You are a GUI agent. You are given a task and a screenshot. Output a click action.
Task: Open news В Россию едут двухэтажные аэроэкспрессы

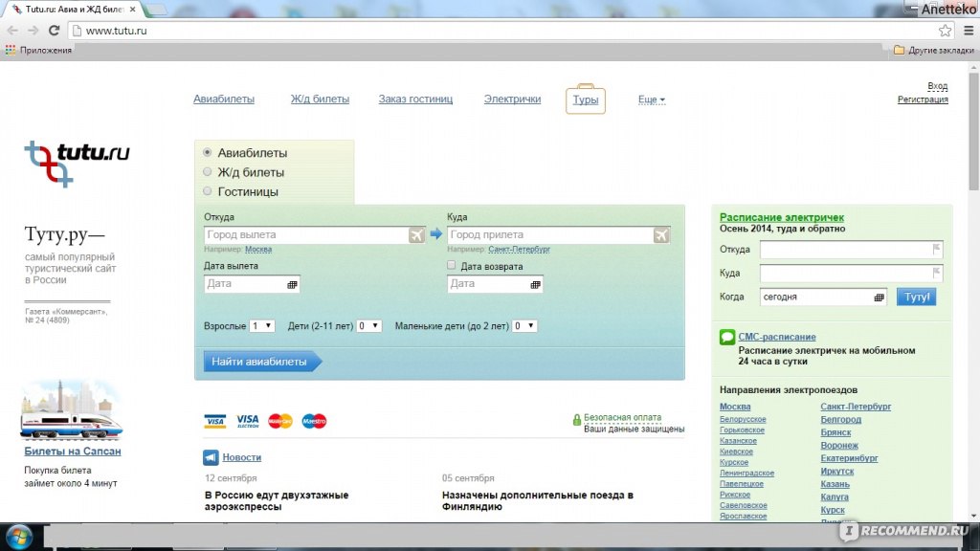coord(277,501)
